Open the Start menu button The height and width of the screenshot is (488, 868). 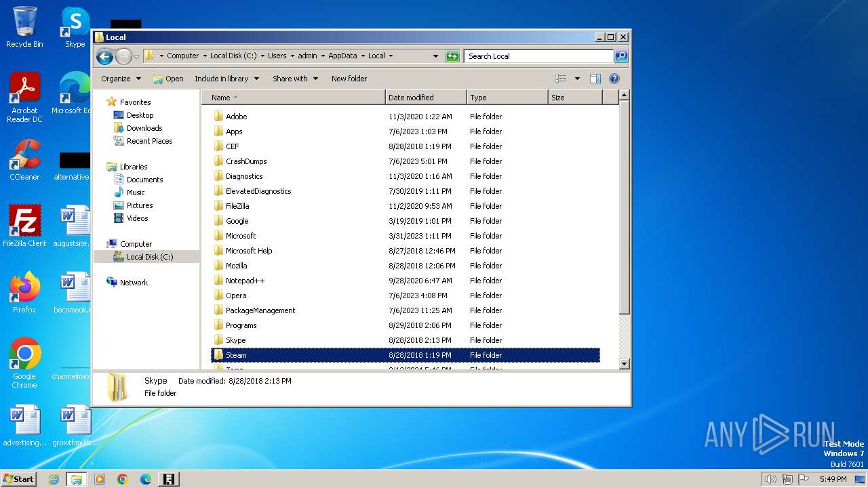[x=19, y=479]
